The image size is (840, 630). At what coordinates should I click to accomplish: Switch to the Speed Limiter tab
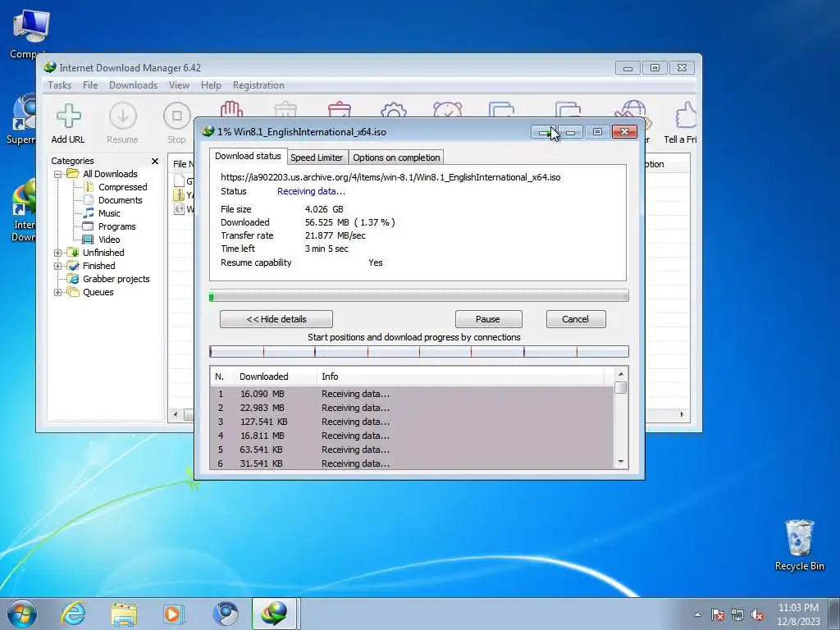[317, 157]
